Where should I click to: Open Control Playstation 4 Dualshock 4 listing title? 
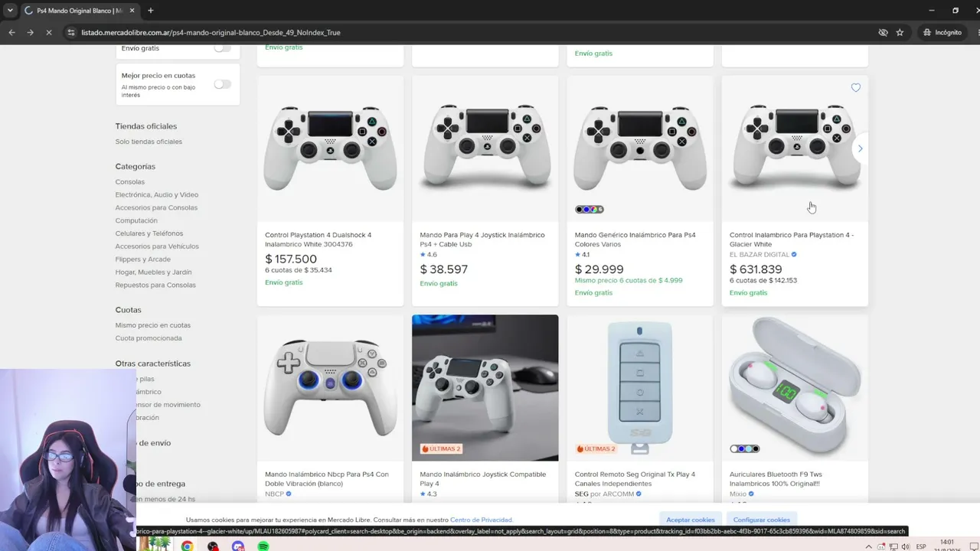point(318,240)
